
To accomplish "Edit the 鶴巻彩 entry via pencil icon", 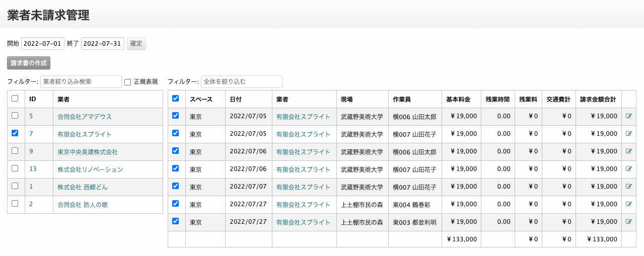I will (628, 204).
